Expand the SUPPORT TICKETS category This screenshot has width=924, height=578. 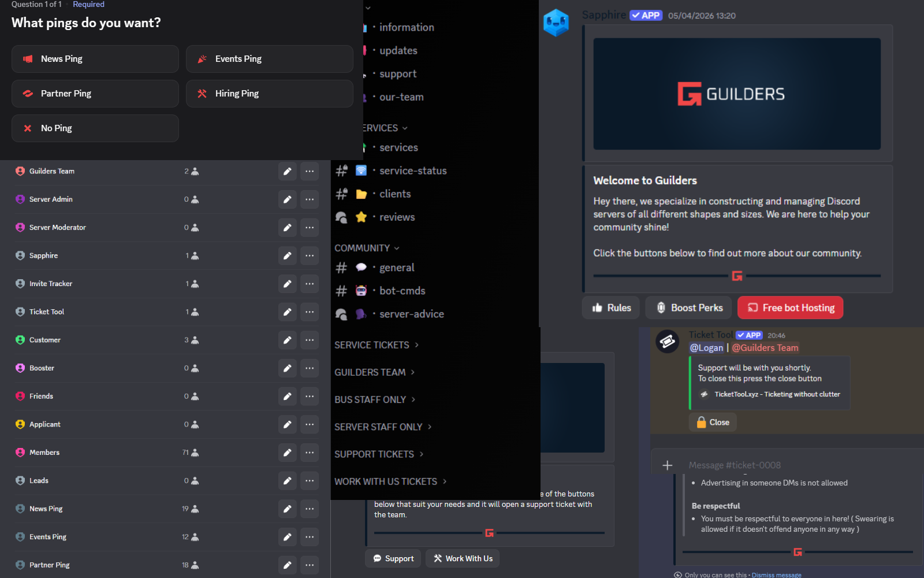click(379, 454)
